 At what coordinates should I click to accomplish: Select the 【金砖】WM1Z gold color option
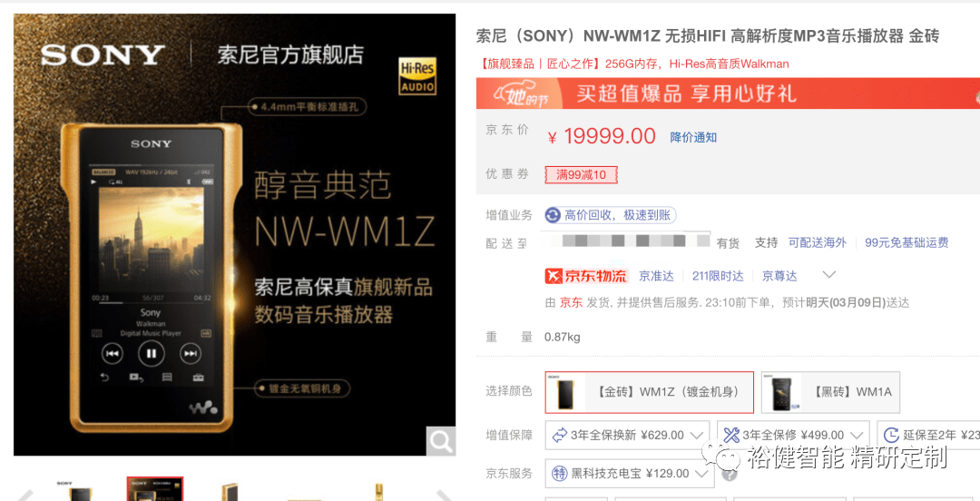[x=650, y=392]
